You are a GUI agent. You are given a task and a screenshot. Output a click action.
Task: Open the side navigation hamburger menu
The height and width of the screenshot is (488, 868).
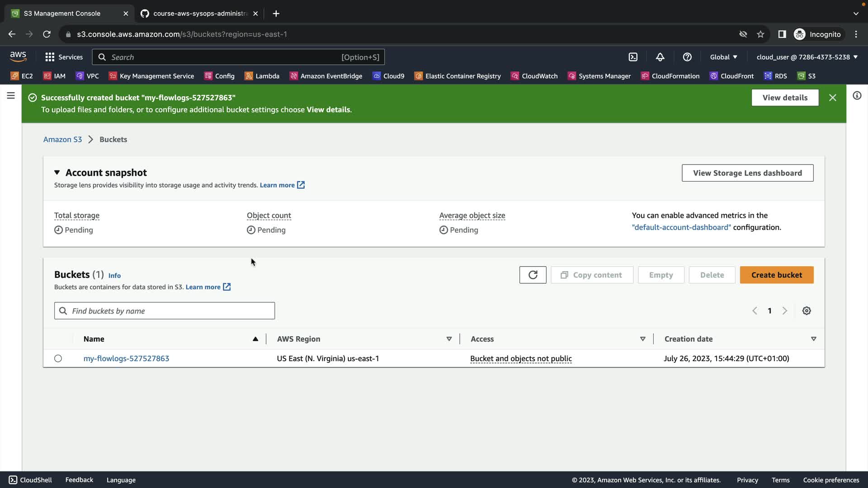(11, 96)
